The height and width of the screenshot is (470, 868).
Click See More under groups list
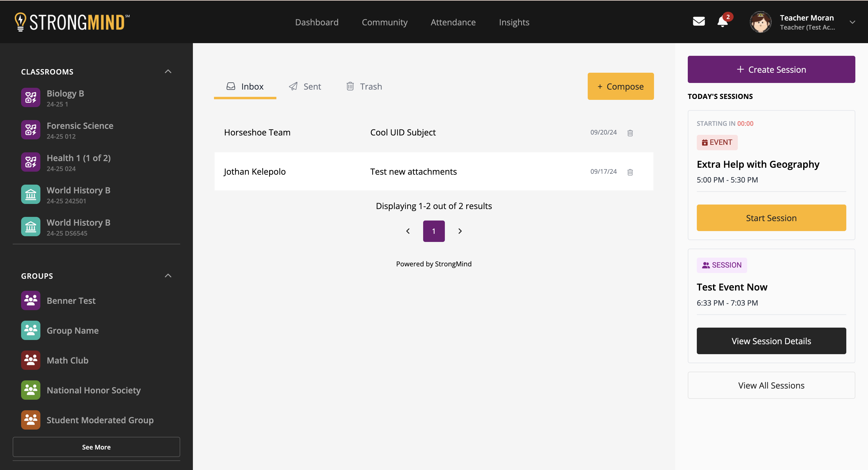96,447
